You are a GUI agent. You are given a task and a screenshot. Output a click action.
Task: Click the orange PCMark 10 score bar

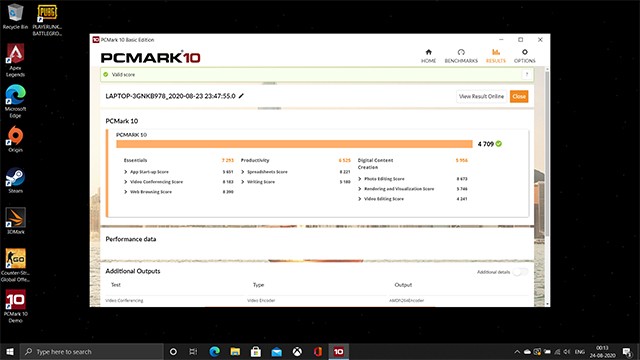coord(294,144)
